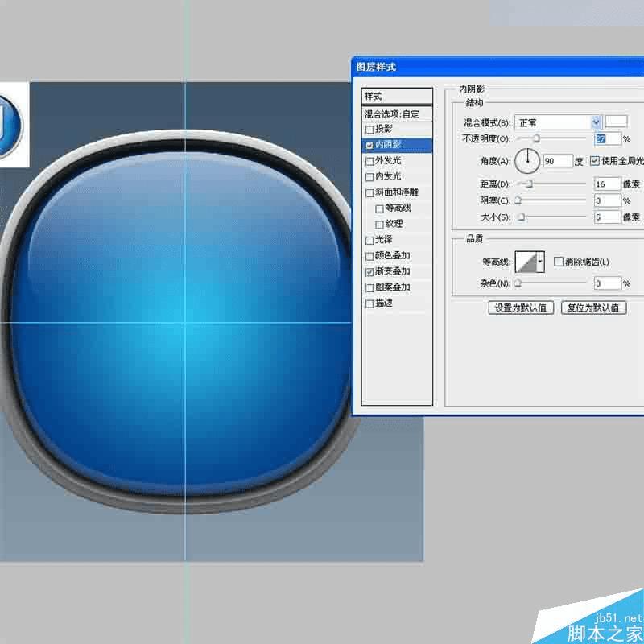644x644 pixels.
Task: Click the inner shadow color swatch
Action: tap(615, 122)
